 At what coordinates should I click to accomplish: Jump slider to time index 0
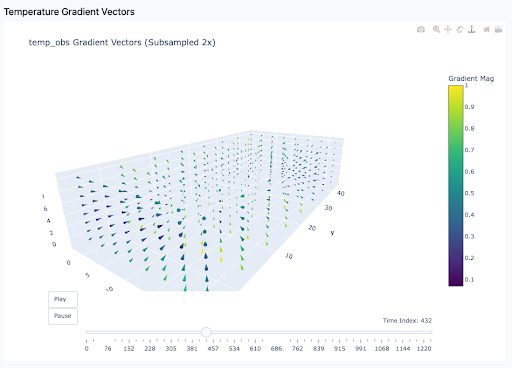pyautogui.click(x=86, y=348)
